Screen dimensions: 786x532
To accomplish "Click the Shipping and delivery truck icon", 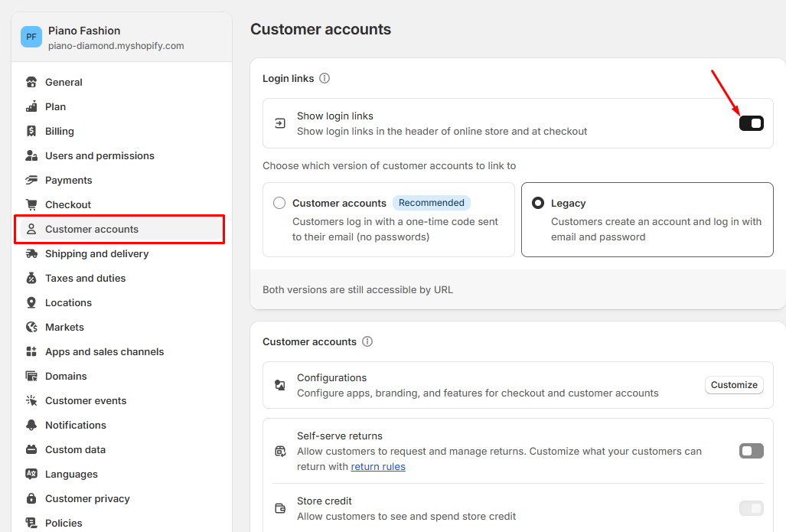I will pyautogui.click(x=31, y=253).
